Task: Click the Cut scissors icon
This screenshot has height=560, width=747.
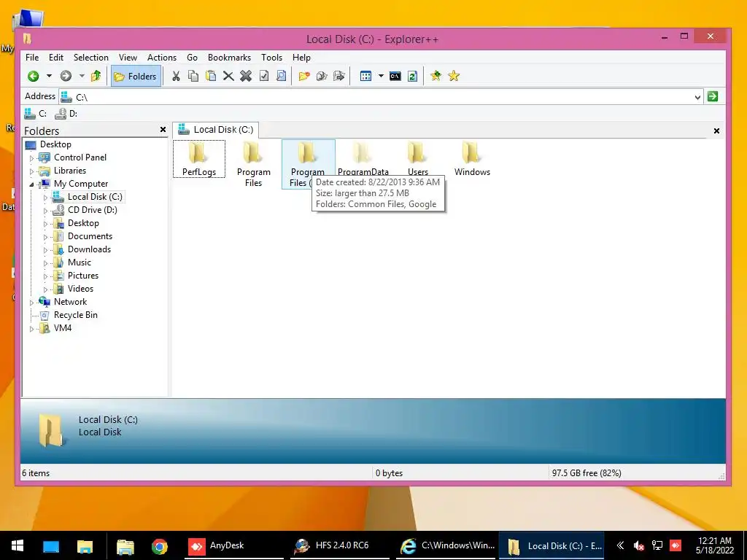Action: (176, 76)
